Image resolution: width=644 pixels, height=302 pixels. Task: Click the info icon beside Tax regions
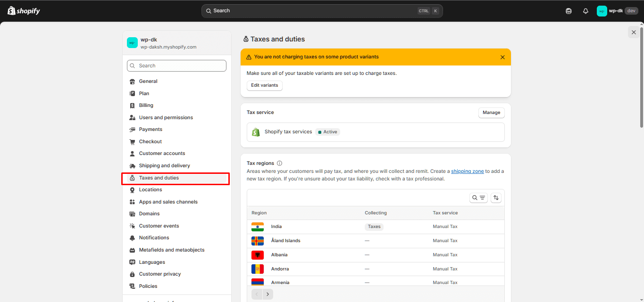point(280,163)
